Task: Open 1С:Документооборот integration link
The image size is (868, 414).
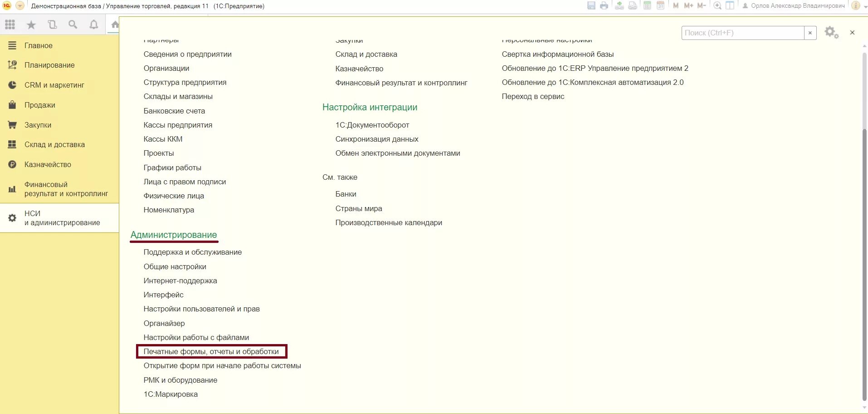Action: pos(372,125)
